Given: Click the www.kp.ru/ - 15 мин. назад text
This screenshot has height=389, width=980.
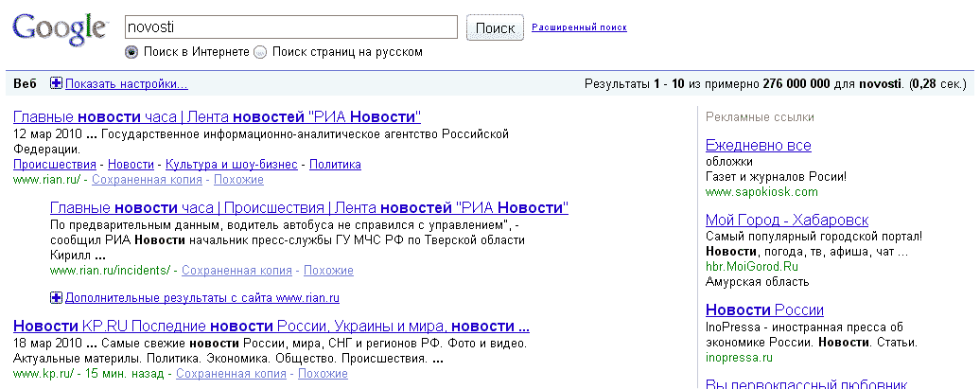Looking at the screenshot, I should pyautogui.click(x=89, y=373).
